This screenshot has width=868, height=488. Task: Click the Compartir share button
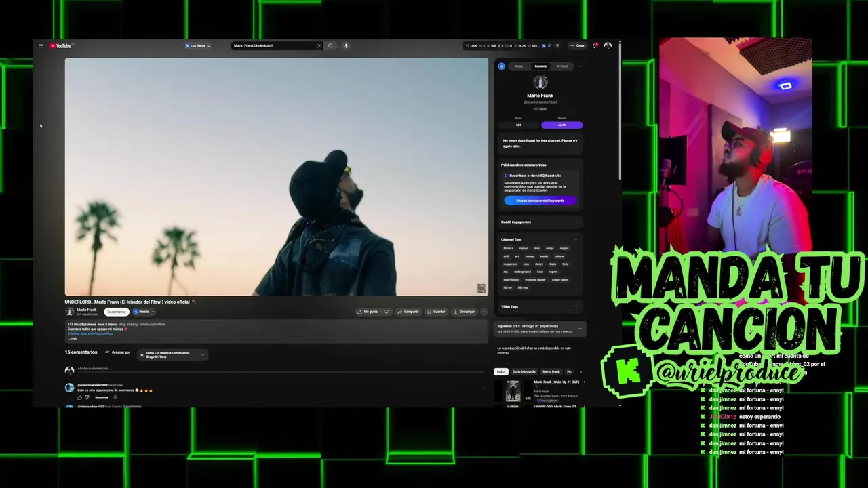pyautogui.click(x=409, y=312)
